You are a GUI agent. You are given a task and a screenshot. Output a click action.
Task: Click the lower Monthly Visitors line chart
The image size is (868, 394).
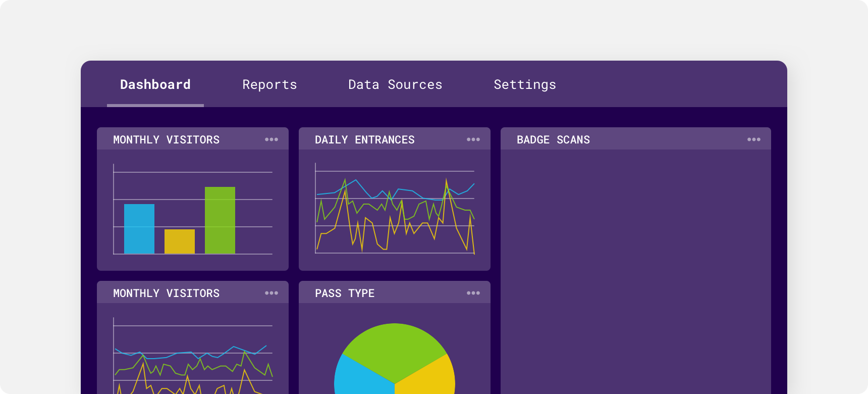click(193, 356)
